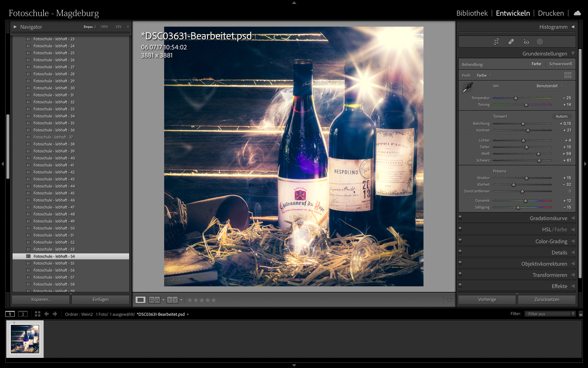Collapse the Grundeinstellungen panel

pos(573,53)
